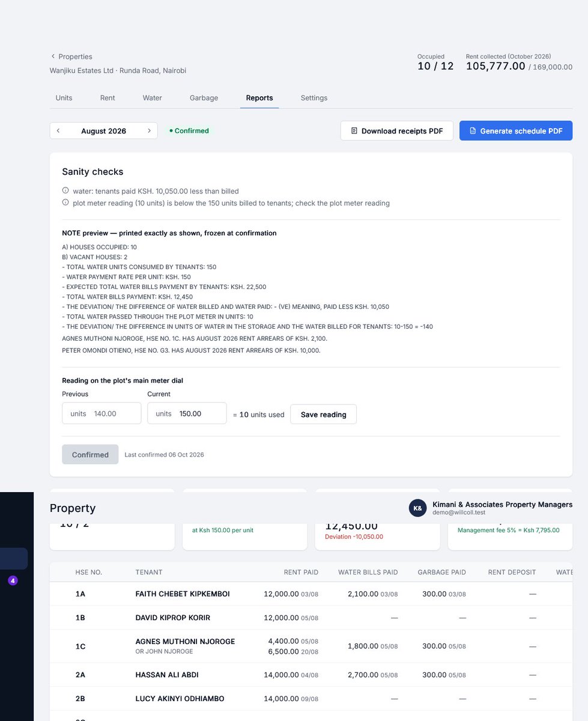
Task: Click 12,000.00 rent paid by David
Action: tap(291, 618)
